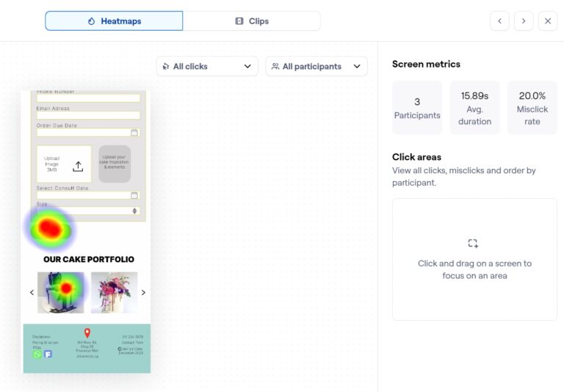Image resolution: width=564 pixels, height=392 pixels.
Task: Click the focus area selection icon
Action: [473, 243]
